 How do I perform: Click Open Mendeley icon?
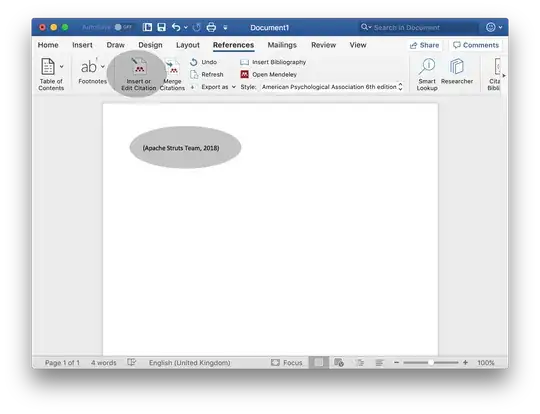pos(245,74)
